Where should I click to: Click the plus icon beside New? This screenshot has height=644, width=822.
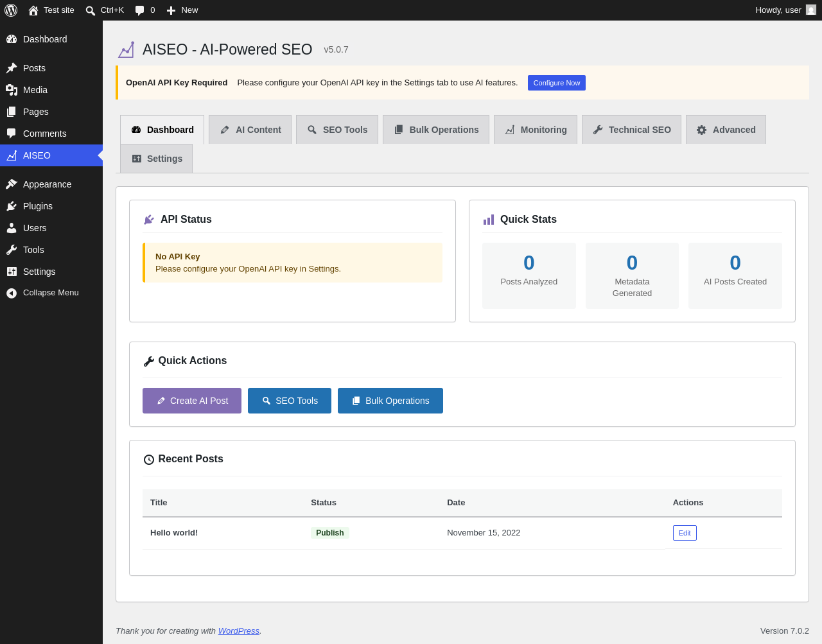click(171, 10)
